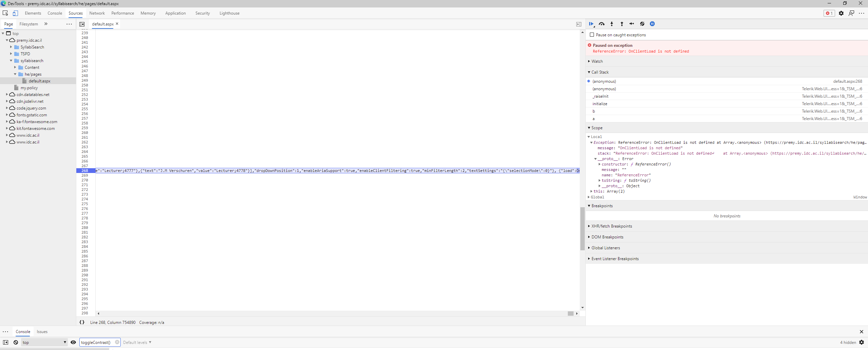Expand the XHR/fetch Breakpoints section
Screen dimensions: 868x350
click(612, 226)
